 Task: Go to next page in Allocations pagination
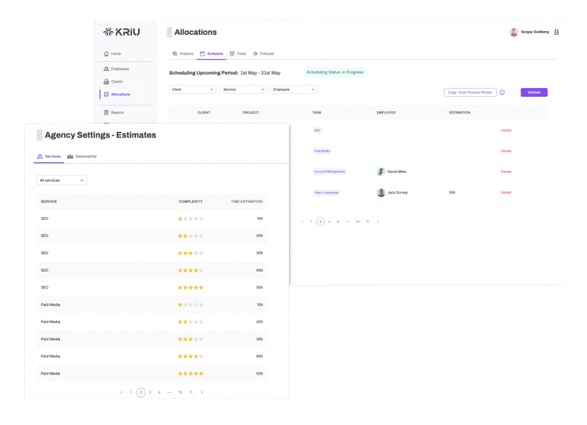tap(378, 222)
